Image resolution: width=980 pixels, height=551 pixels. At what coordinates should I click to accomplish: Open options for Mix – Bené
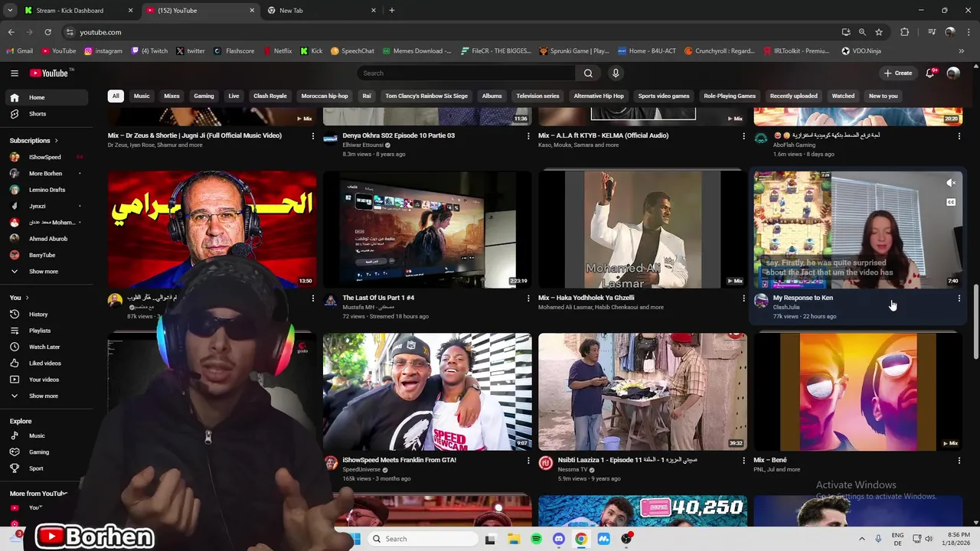(959, 461)
